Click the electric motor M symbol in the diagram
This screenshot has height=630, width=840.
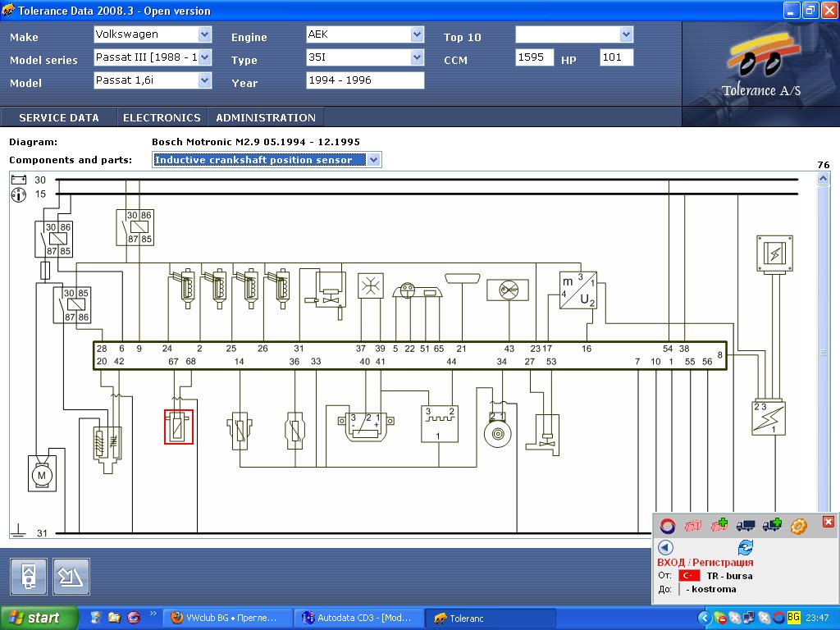coord(42,475)
